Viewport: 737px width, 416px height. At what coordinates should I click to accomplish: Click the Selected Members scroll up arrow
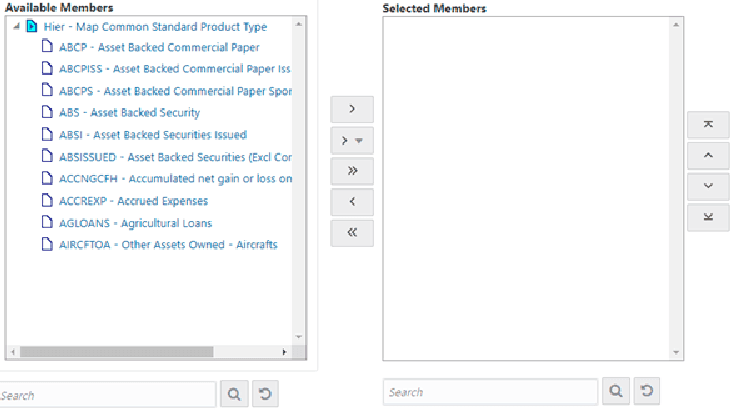click(676, 25)
